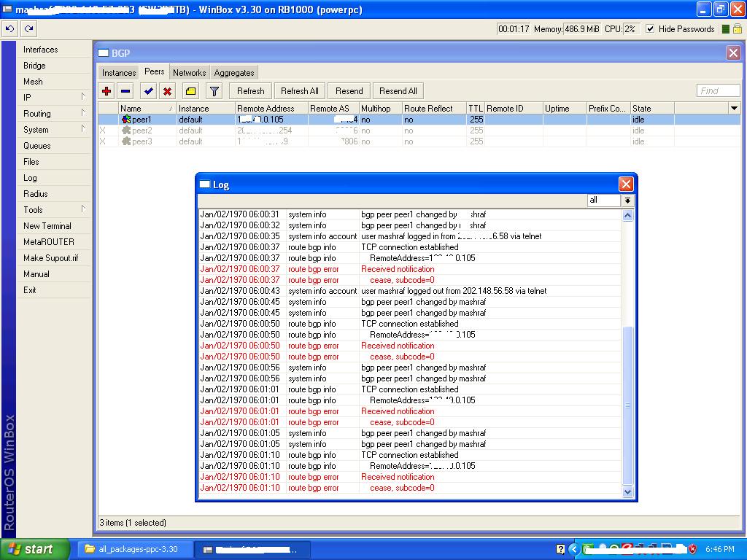Add a new BGP peer with plus icon
Viewport: 747px width, 560px height.
click(107, 91)
